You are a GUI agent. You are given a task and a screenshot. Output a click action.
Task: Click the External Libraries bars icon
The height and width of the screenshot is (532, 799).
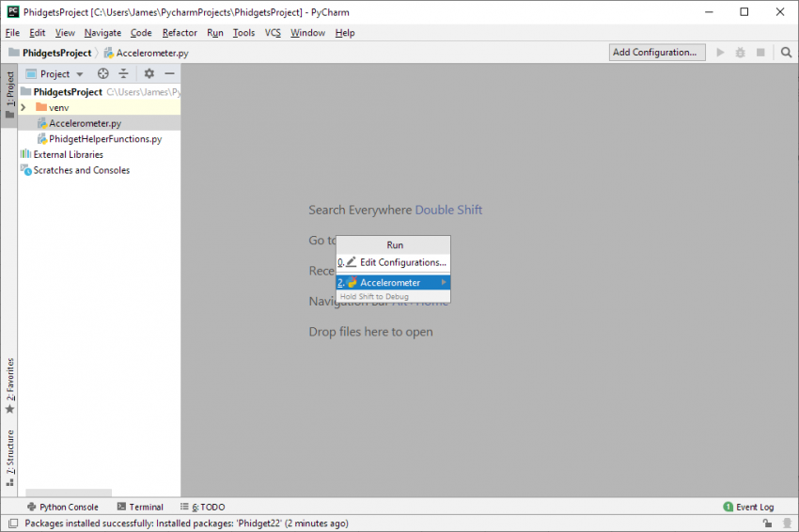(x=25, y=154)
